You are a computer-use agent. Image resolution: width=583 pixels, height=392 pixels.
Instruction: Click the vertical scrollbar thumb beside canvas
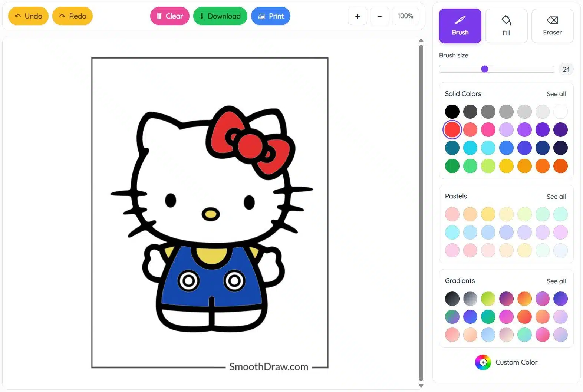tap(421, 213)
